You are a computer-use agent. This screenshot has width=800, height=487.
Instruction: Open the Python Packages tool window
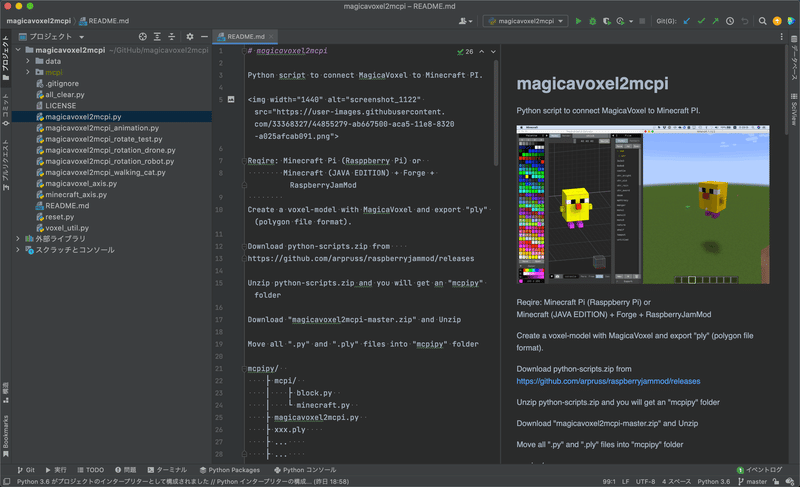tap(230, 470)
